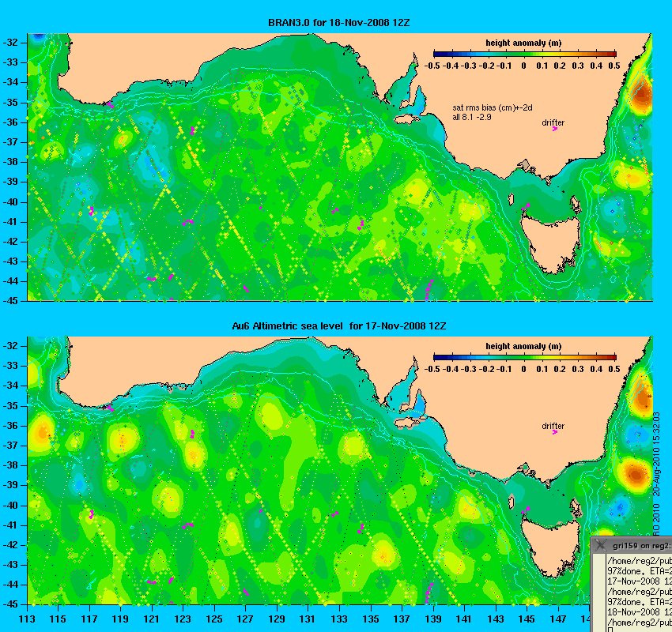Click the '-45' latitude label on the Au6 panel
The width and height of the screenshot is (672, 632).
pyautogui.click(x=10, y=604)
